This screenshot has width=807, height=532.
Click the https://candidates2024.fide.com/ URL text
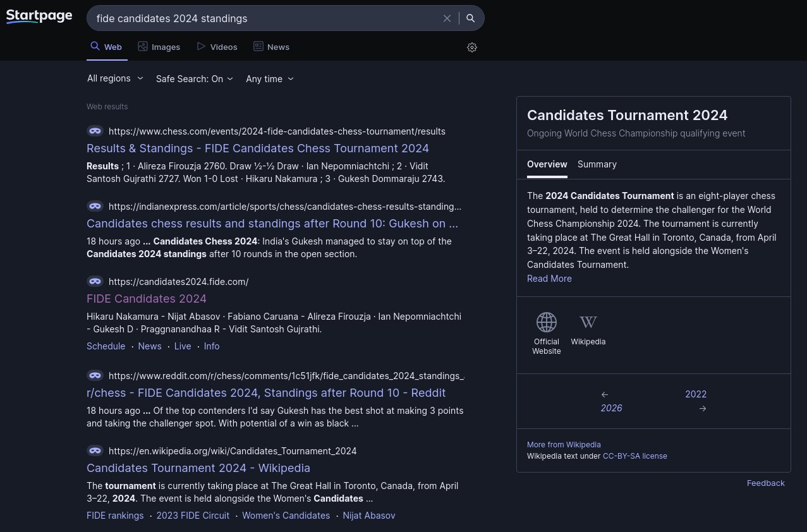(x=179, y=282)
